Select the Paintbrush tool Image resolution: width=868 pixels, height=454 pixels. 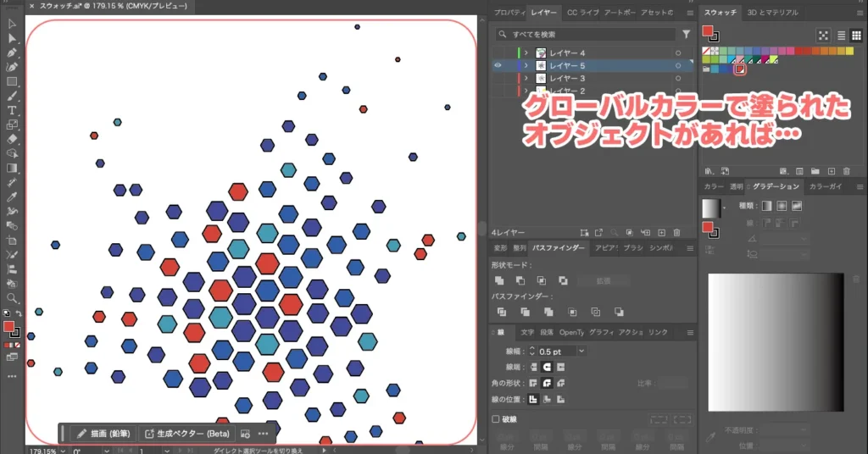tap(12, 96)
